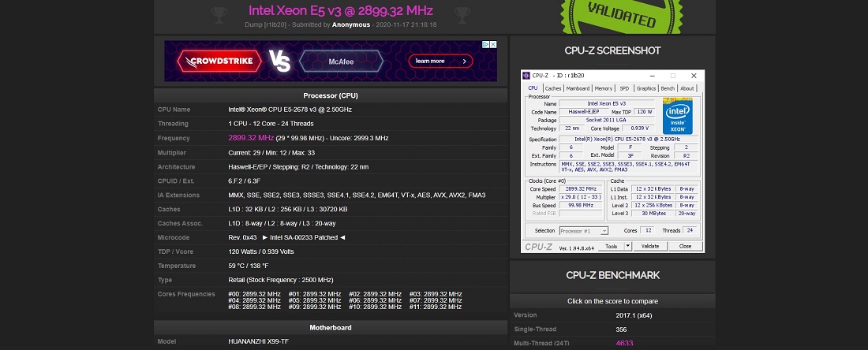The image size is (868, 350).
Task: Click the 'CPU-Z SCREENSHOT' heading
Action: coord(612,50)
